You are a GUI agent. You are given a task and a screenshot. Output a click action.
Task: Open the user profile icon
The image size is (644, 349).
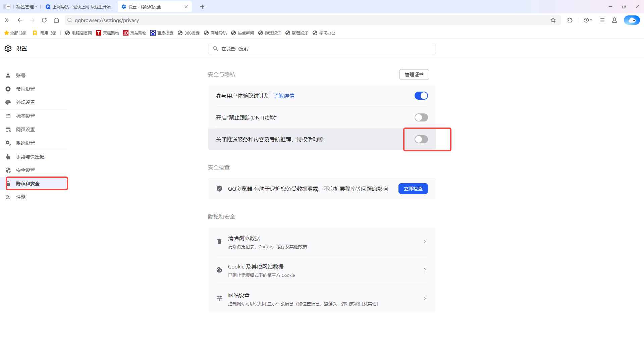pyautogui.click(x=614, y=20)
